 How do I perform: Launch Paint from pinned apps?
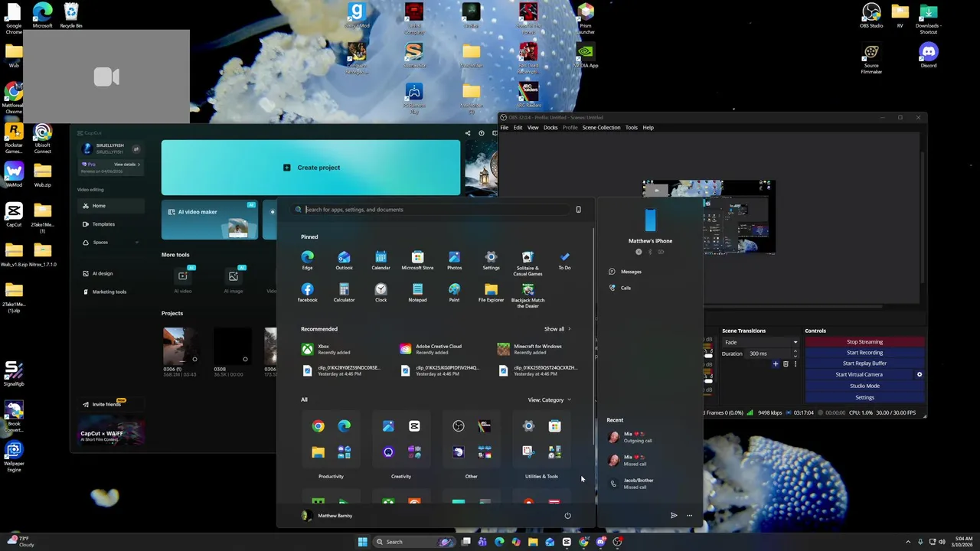(454, 292)
